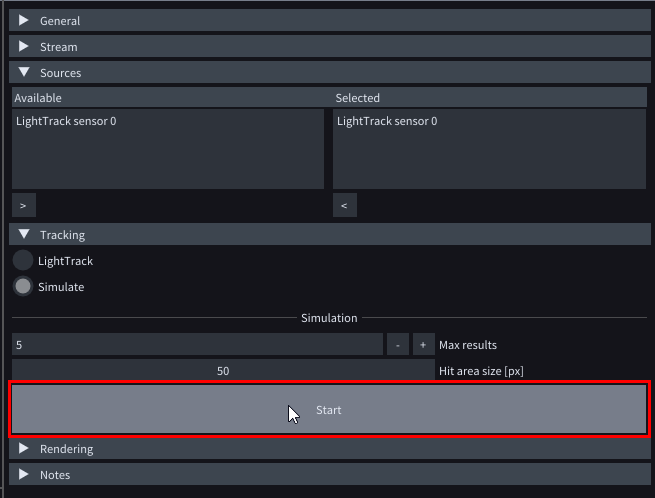This screenshot has height=498, width=655.
Task: Choose the LightTrack tracking radio option
Action: click(23, 260)
